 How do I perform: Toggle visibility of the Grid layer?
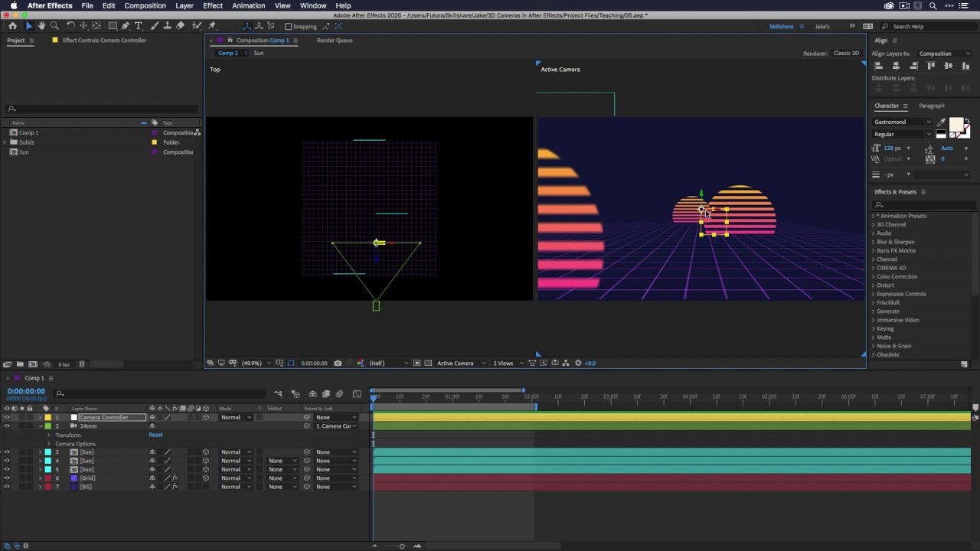click(x=7, y=478)
